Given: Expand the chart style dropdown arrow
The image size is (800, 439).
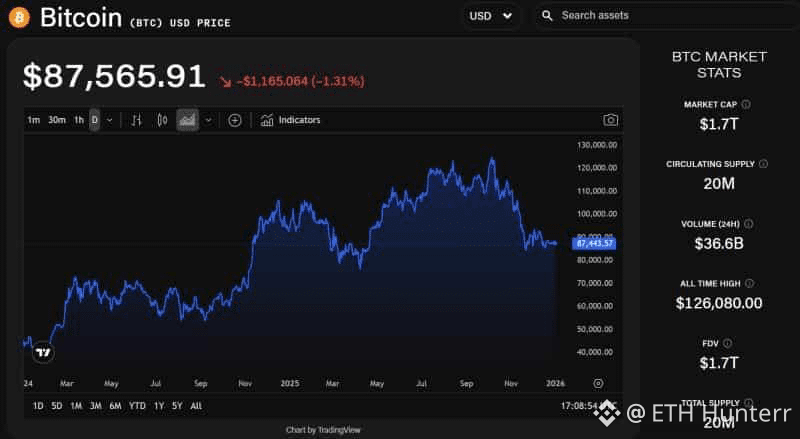Looking at the screenshot, I should click(208, 120).
